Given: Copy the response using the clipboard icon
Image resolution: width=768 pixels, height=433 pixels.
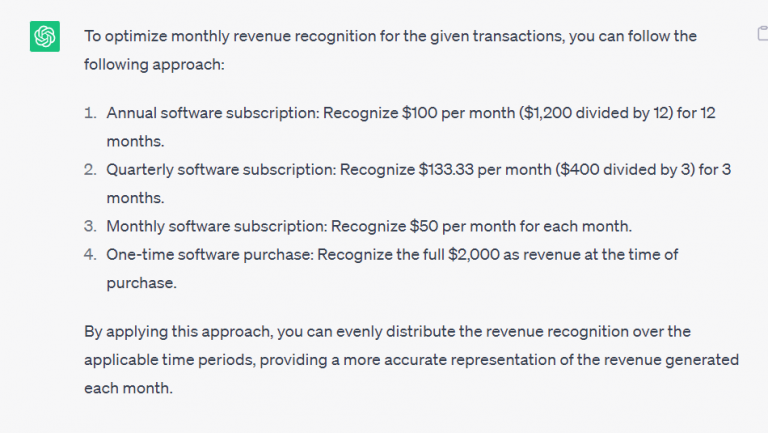Looking at the screenshot, I should click(763, 33).
